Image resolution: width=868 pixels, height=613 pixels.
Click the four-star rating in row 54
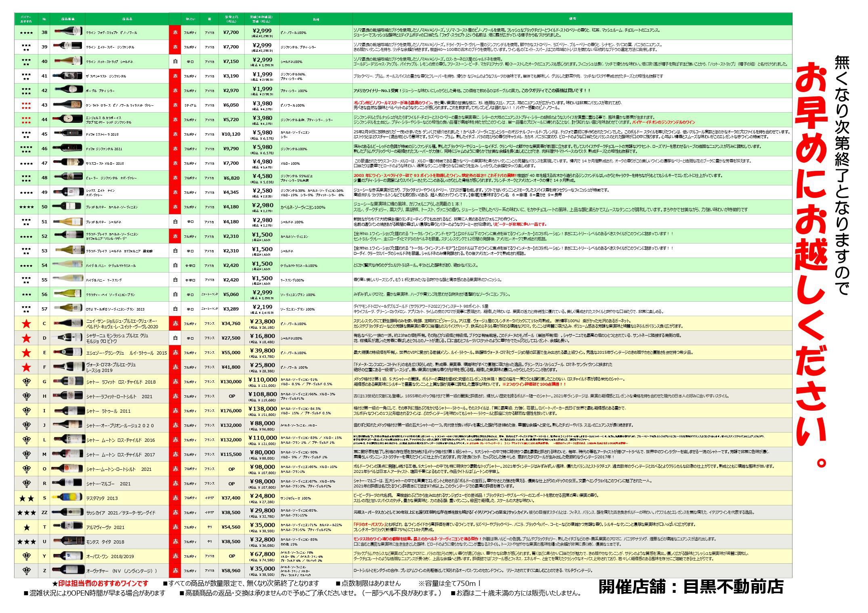tap(26, 266)
